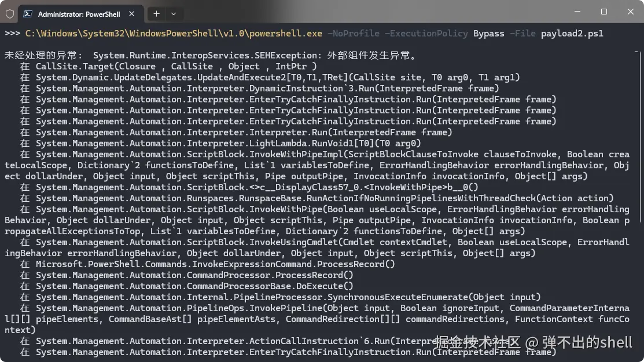644x362 pixels.
Task: Click the RunActionIfNoRunningPipelinesWithThreadCheck line
Action: (317, 198)
